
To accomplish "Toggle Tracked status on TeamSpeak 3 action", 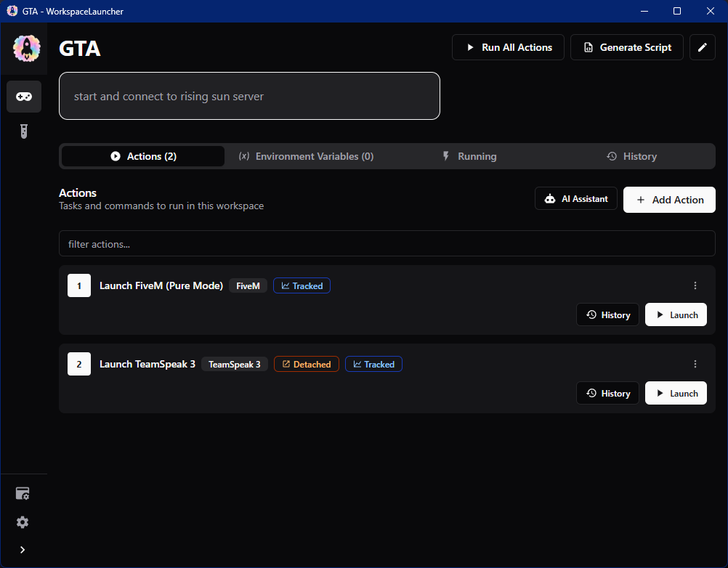I will 373,364.
